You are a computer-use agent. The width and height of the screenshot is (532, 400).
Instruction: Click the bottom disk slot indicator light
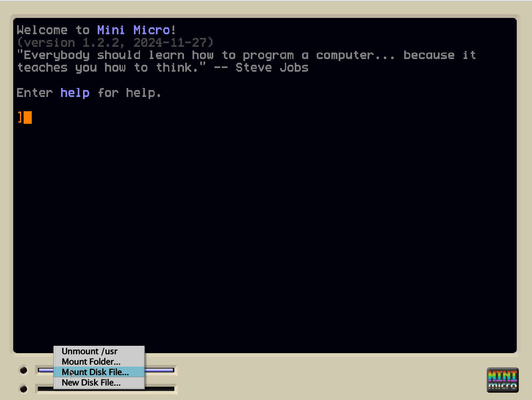(x=23, y=389)
